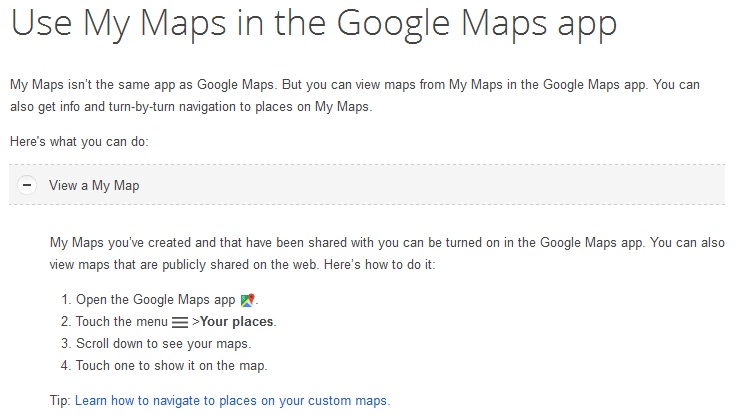Click the line "view maps that are publicly shared on the web"
This screenshot has width=736, height=420.
tap(242, 265)
